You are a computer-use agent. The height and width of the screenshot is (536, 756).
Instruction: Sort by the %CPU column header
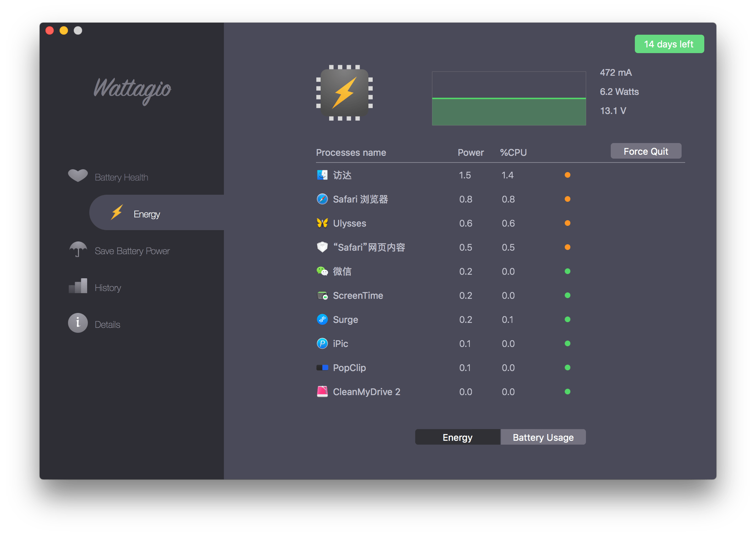tap(513, 152)
